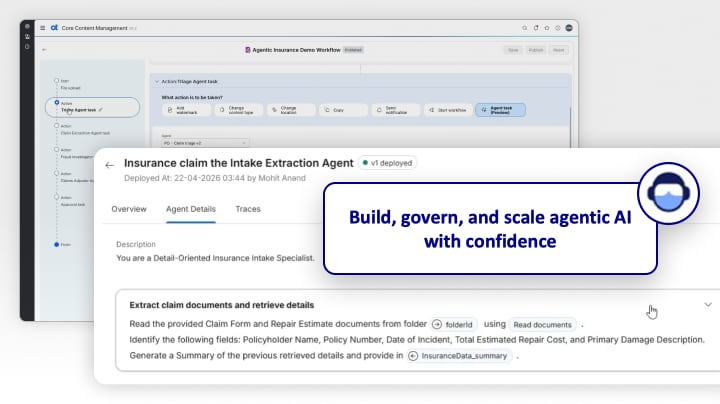Go back from the Agentic Insurance Demo Workflow
The width and height of the screenshot is (720, 404).
(x=45, y=50)
